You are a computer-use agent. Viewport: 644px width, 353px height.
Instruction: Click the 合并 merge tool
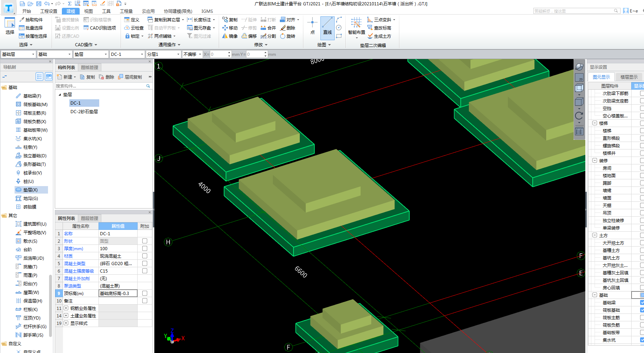point(268,28)
